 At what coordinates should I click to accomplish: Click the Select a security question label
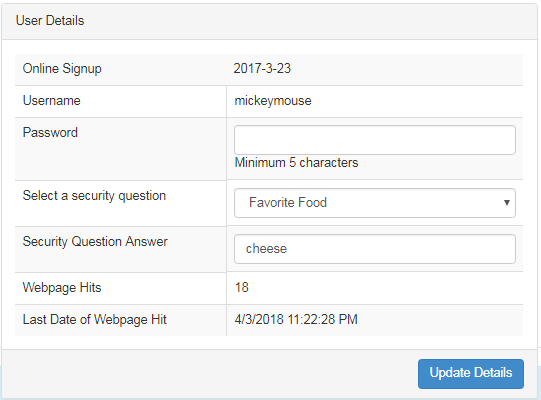click(x=94, y=196)
